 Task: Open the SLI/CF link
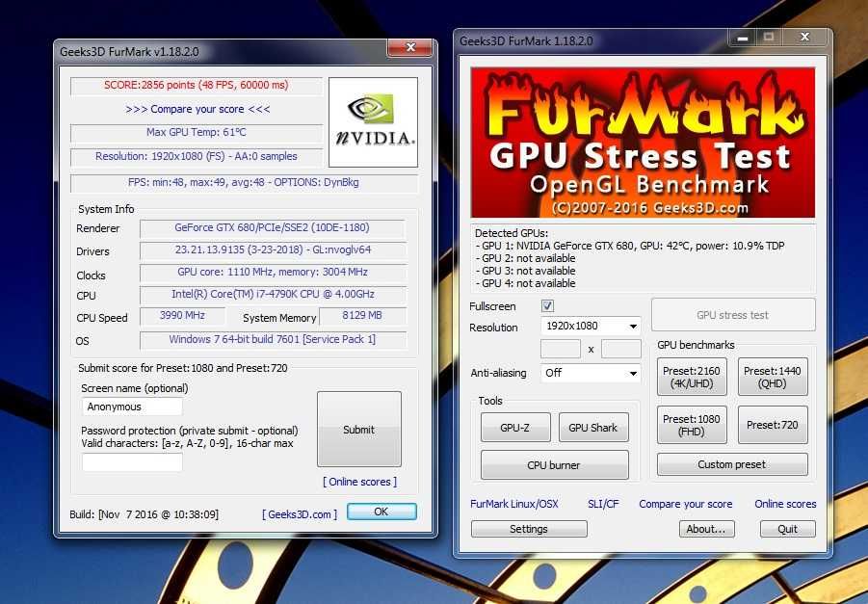[x=603, y=504]
